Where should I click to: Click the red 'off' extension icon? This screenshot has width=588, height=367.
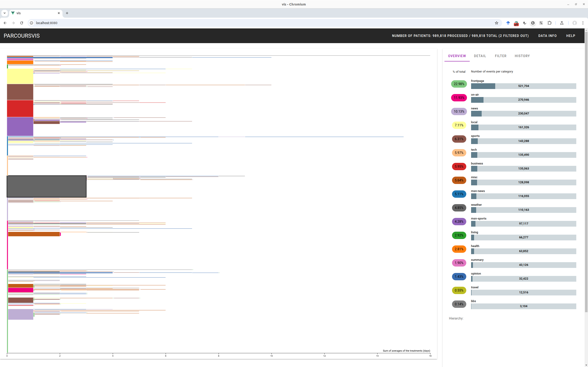pos(516,23)
